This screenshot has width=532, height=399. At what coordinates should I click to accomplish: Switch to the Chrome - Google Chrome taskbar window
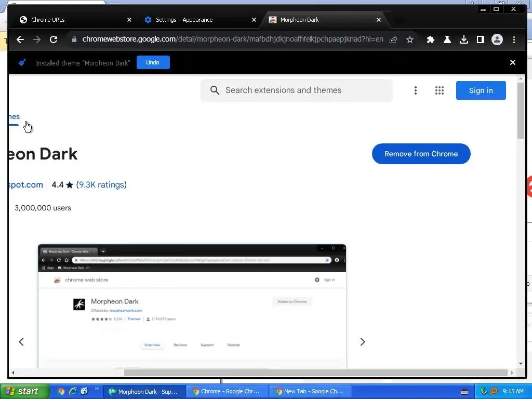pyautogui.click(x=227, y=392)
